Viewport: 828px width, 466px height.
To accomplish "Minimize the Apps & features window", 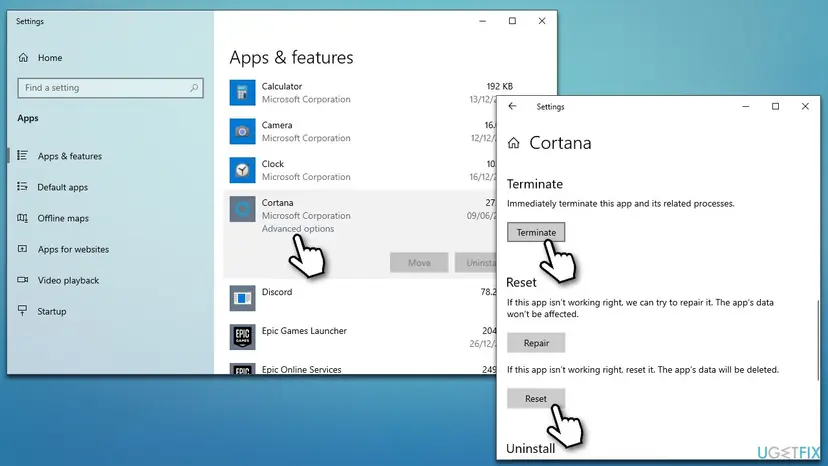I will tap(483, 21).
